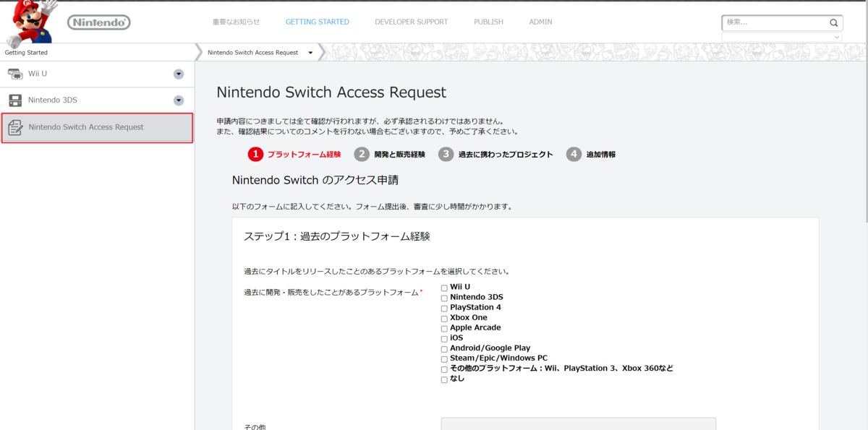Click into the 検索 search field
Screen dimensions: 868x430
[775, 23]
